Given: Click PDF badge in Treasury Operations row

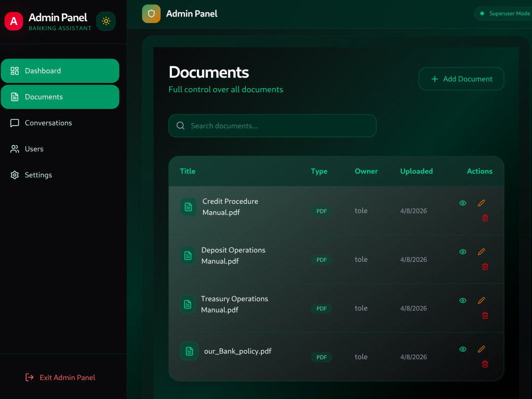Looking at the screenshot, I should (321, 309).
